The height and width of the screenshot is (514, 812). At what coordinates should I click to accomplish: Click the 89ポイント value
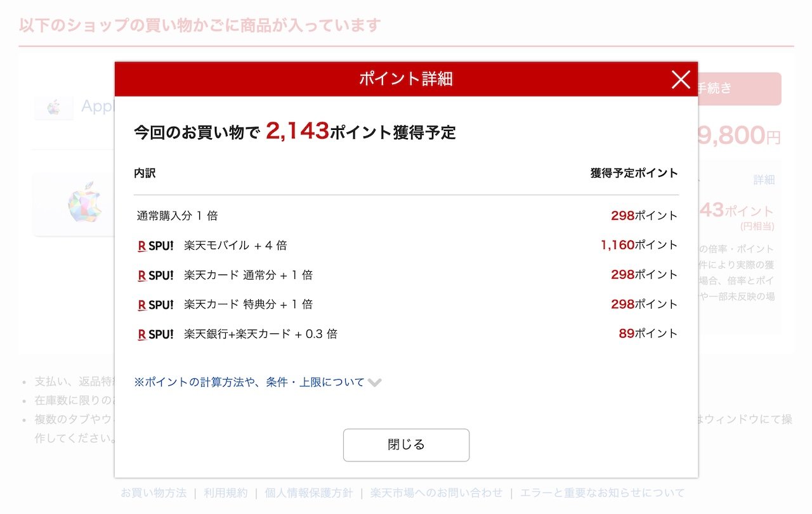click(x=648, y=333)
